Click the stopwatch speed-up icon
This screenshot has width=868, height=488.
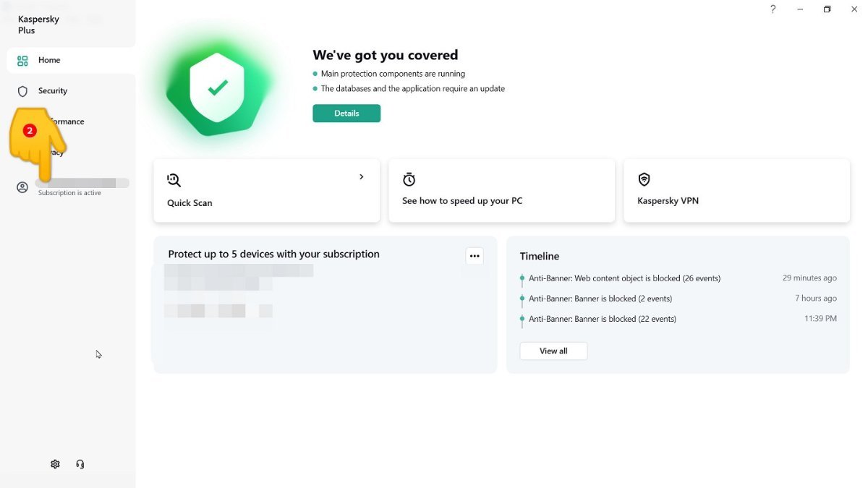pyautogui.click(x=409, y=179)
